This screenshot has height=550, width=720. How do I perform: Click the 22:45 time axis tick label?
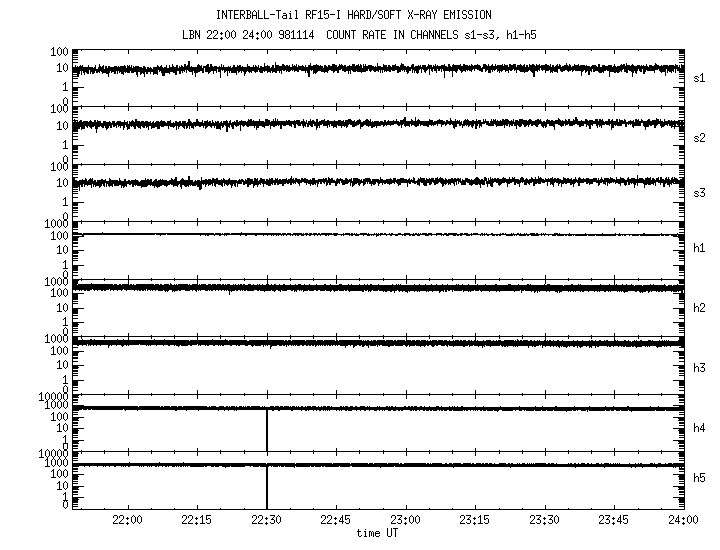click(x=336, y=521)
